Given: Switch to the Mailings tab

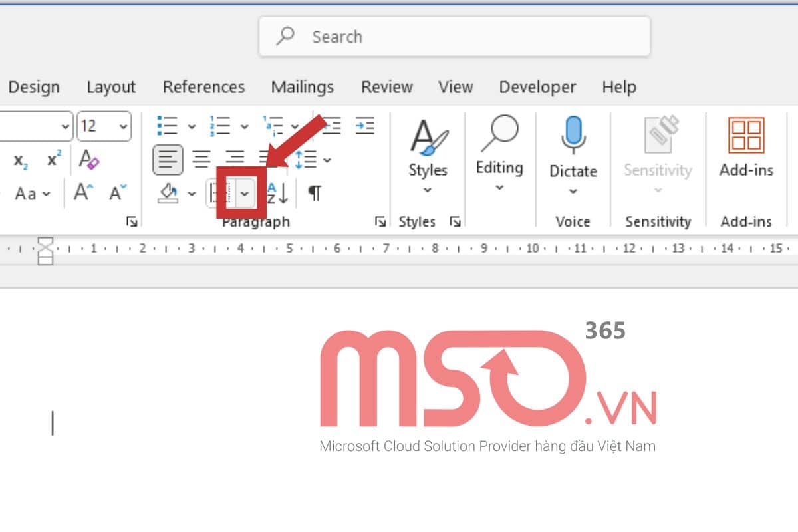Looking at the screenshot, I should point(303,87).
